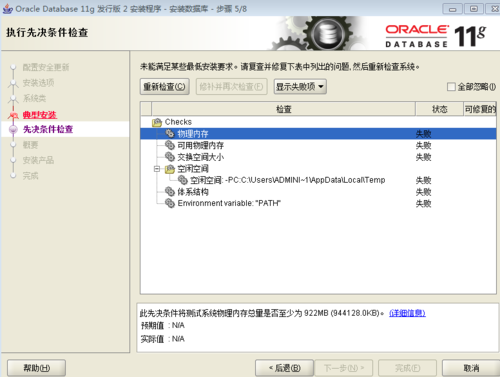Viewport: 500px width, 377px height.
Task: Click gear icon beside Environment variable PATH
Action: click(x=170, y=203)
